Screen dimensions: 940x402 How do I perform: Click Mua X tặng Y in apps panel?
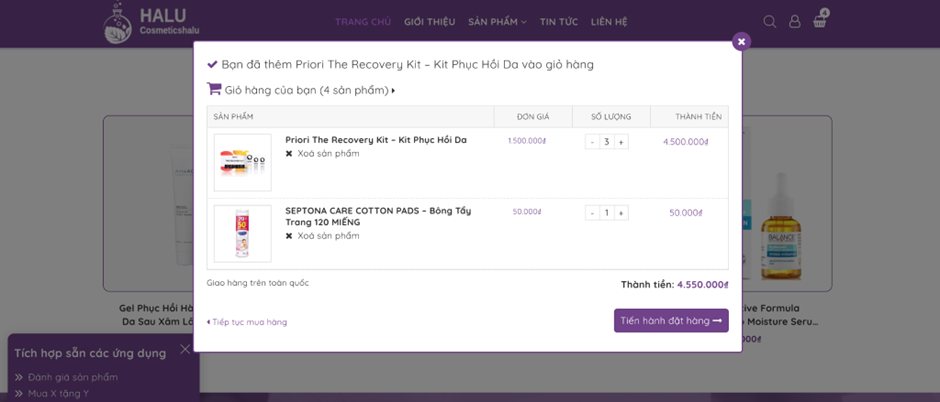[58, 394]
